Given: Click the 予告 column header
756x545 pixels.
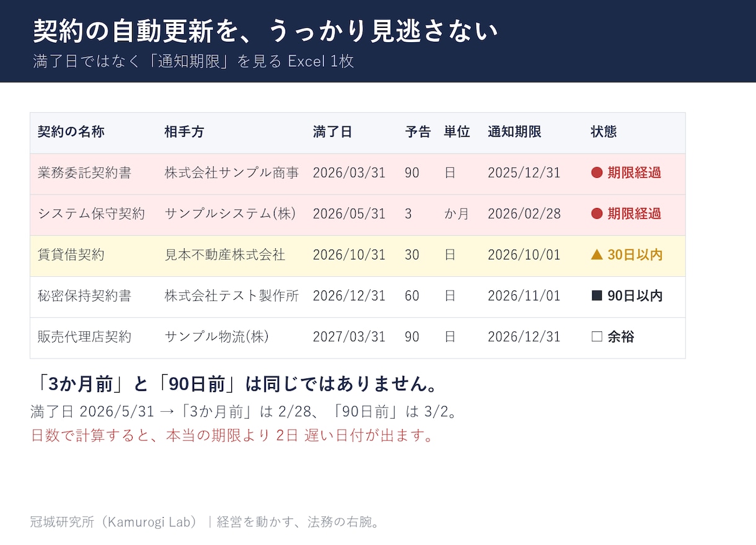Looking at the screenshot, I should 418,132.
